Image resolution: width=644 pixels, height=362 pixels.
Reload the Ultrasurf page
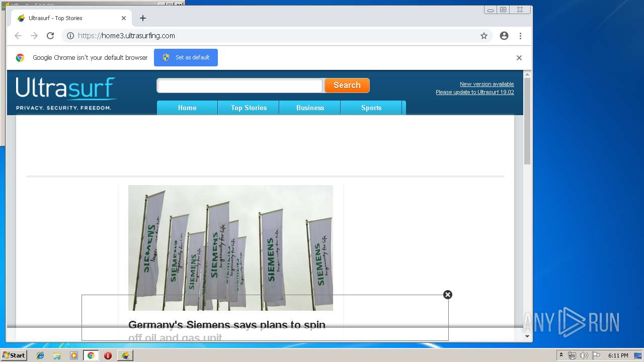[x=50, y=36]
